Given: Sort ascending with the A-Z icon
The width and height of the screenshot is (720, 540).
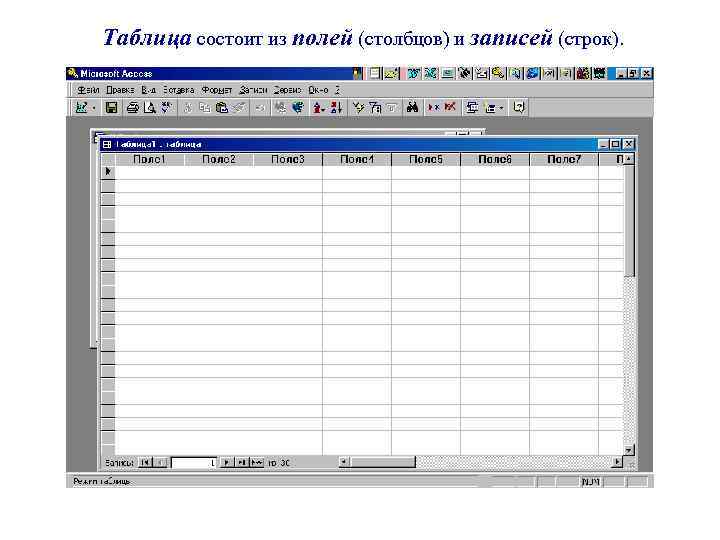Looking at the screenshot, I should click(319, 108).
